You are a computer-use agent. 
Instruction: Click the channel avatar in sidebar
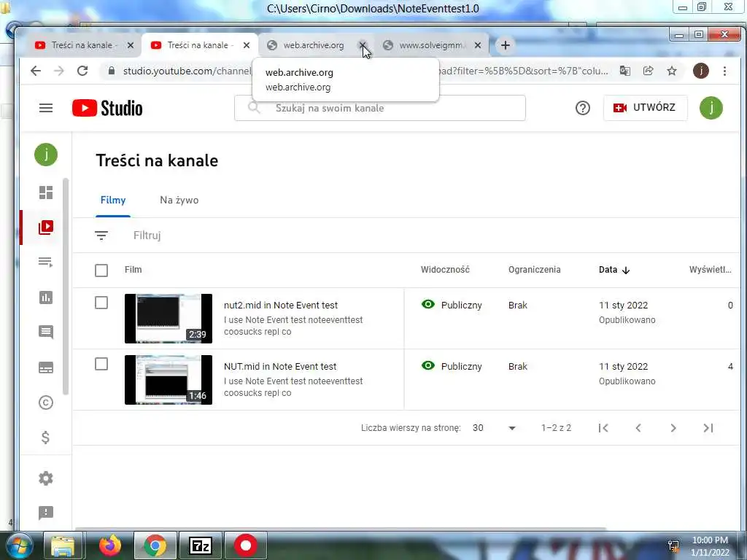(x=46, y=155)
